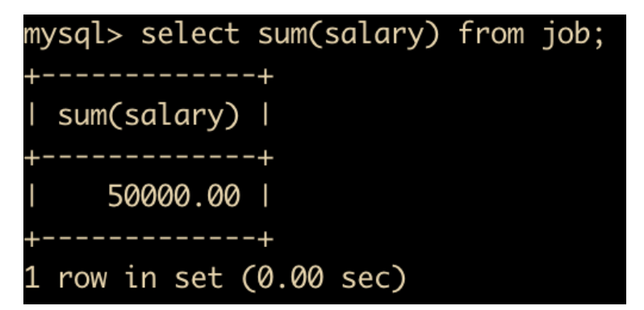
Task: Click the right pipe after sum(salary) header
Action: tap(266, 117)
